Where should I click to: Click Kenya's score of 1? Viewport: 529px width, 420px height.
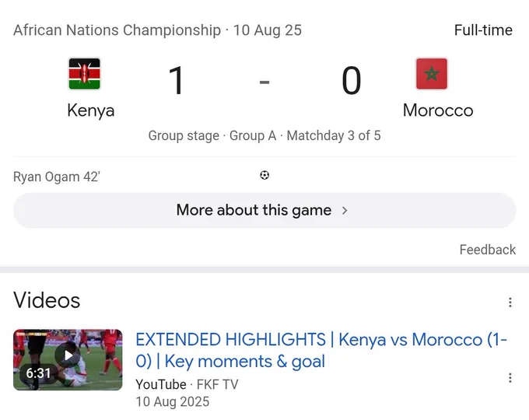176,81
